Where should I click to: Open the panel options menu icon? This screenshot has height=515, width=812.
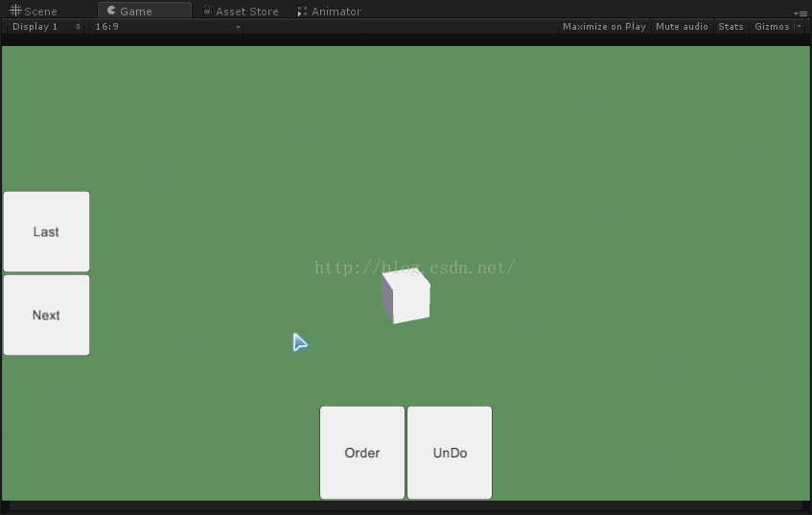coord(800,13)
